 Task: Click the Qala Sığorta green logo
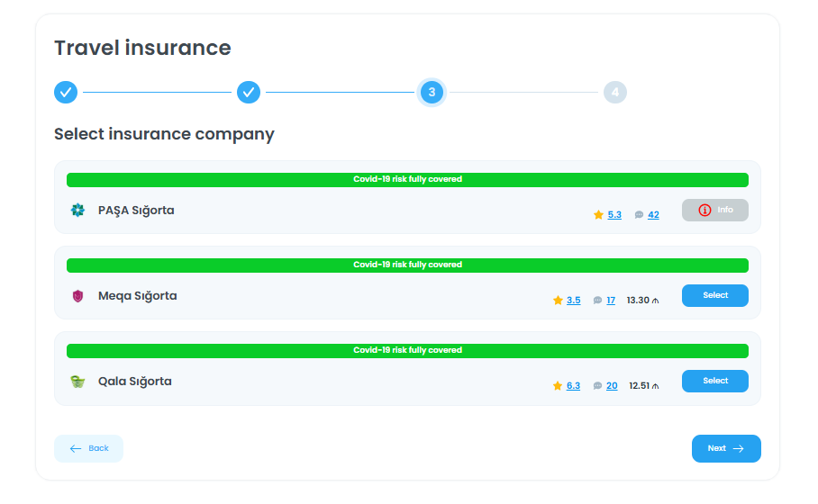click(x=77, y=382)
